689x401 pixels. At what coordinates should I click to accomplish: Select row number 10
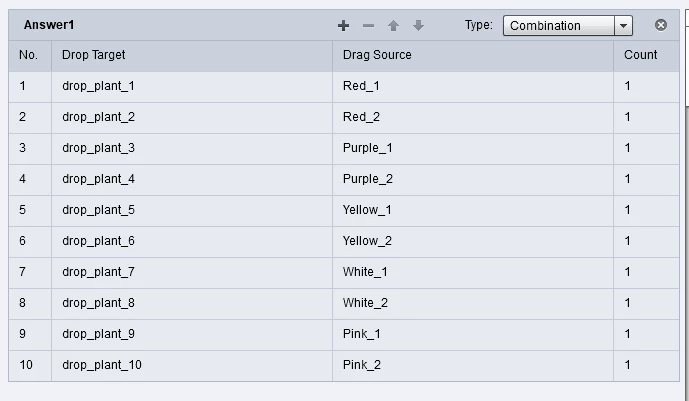[26, 365]
